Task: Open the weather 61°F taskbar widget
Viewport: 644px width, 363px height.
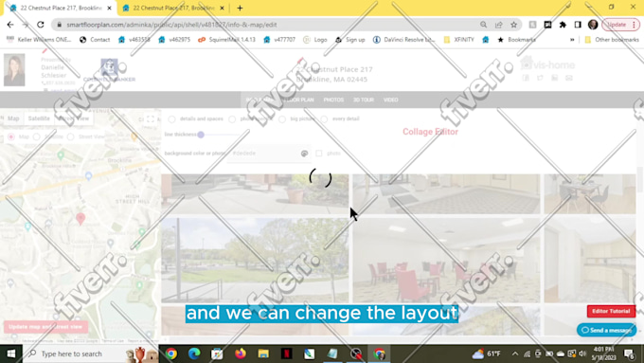Action: tap(487, 354)
